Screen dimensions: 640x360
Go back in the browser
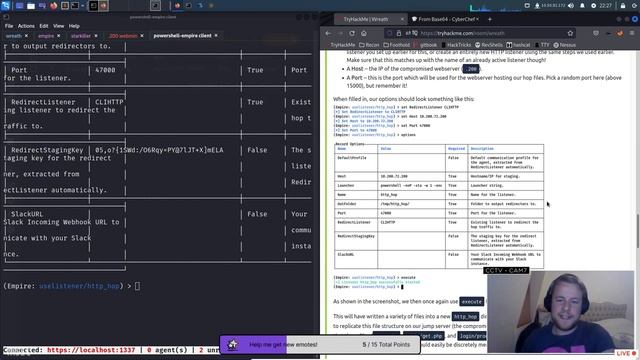pos(328,33)
